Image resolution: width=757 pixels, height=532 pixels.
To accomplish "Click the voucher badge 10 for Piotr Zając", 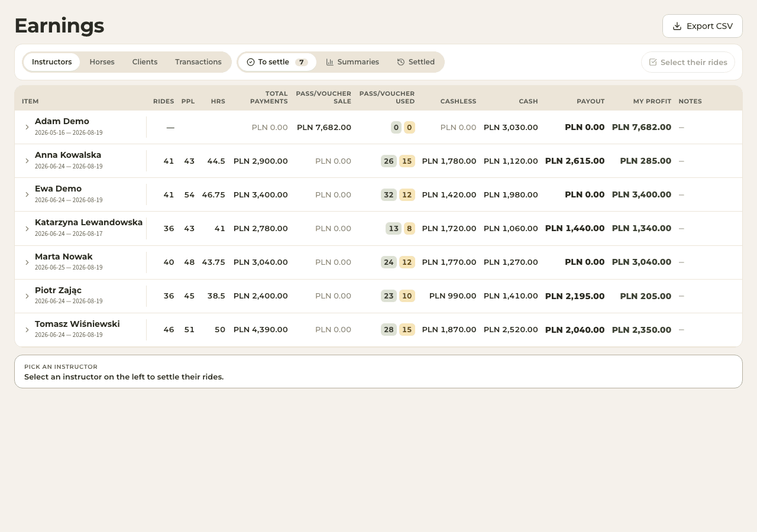I will 407,296.
